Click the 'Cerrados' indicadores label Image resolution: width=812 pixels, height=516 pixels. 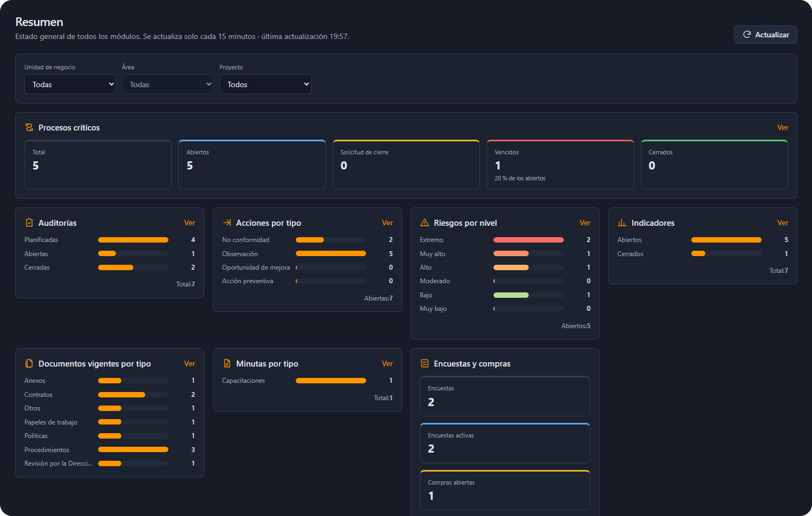tap(631, 254)
